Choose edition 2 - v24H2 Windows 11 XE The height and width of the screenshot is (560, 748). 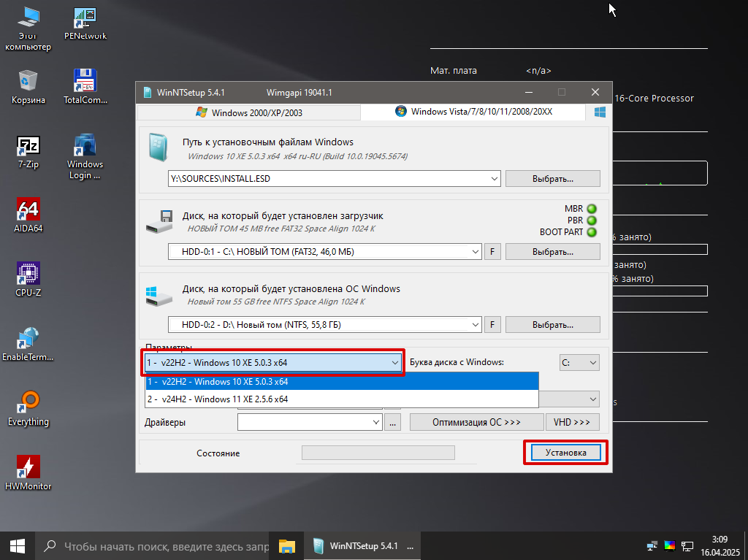click(342, 399)
